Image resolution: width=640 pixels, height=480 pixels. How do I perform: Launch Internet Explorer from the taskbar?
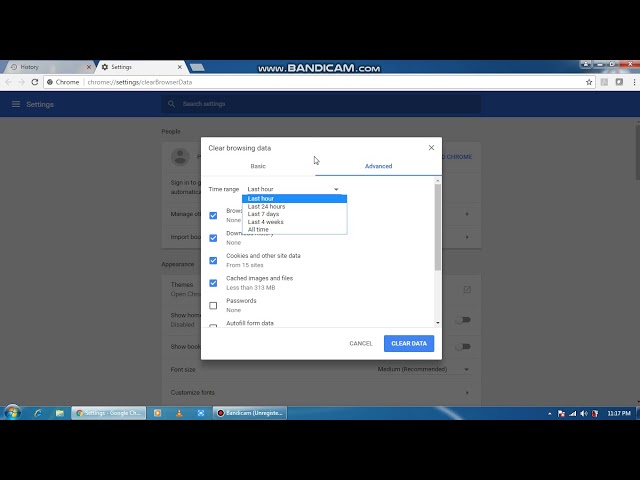(38, 413)
